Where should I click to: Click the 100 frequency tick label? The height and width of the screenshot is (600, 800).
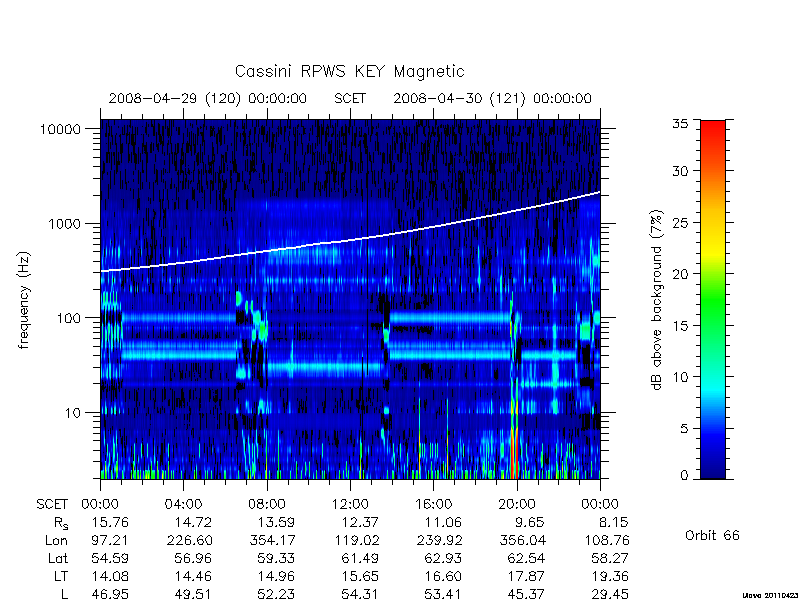pyautogui.click(x=69, y=318)
